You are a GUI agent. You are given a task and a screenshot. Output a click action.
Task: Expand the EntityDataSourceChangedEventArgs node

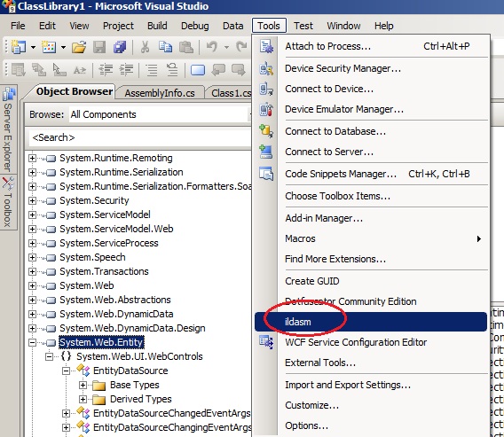66,413
